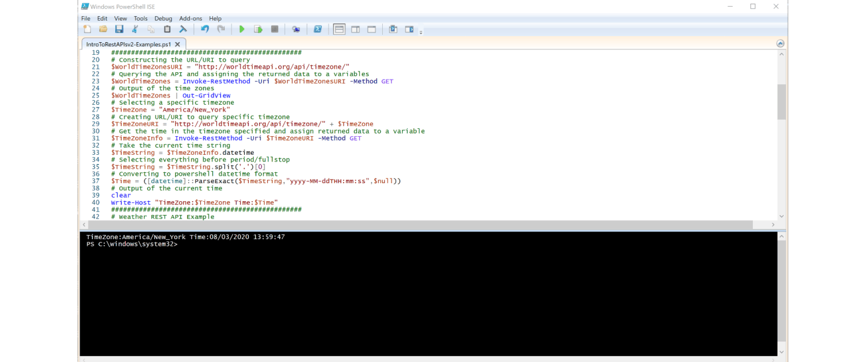Select Show Script Pane Maximized layout icon
The image size is (868, 362).
[372, 29]
